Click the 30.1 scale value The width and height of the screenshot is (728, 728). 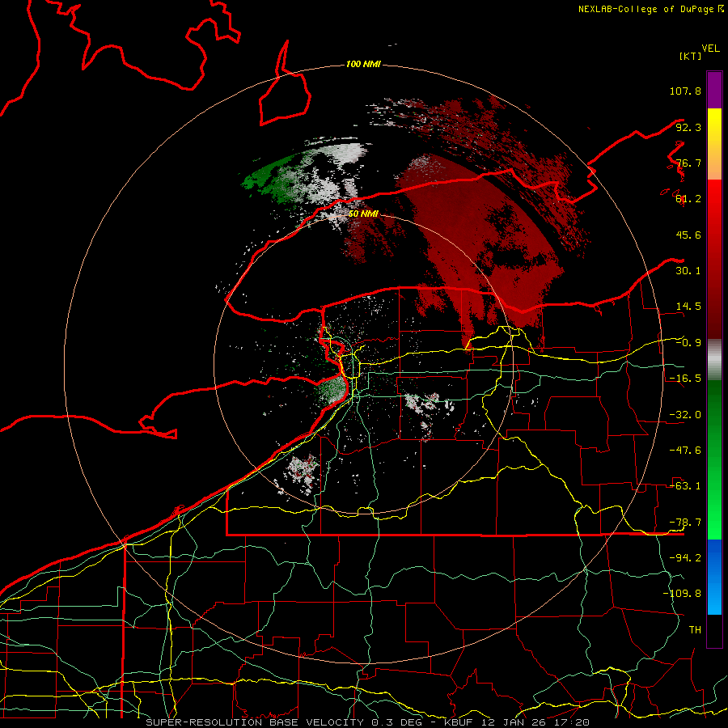pyautogui.click(x=688, y=271)
